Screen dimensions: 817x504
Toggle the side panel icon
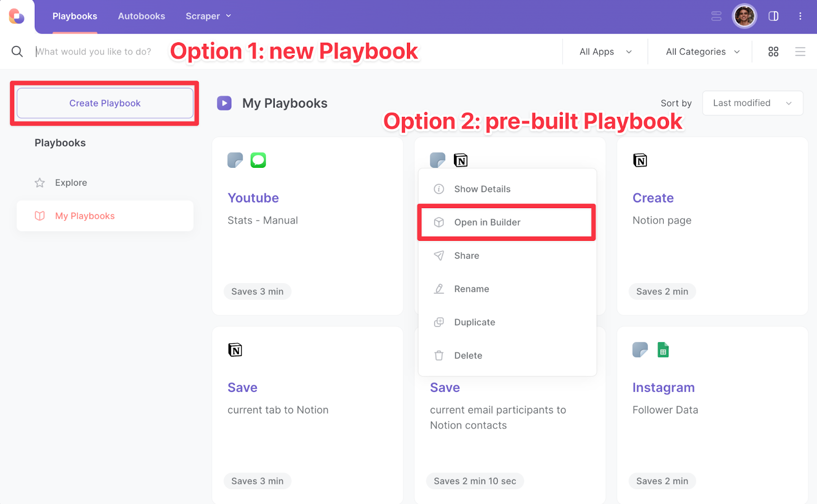click(773, 16)
